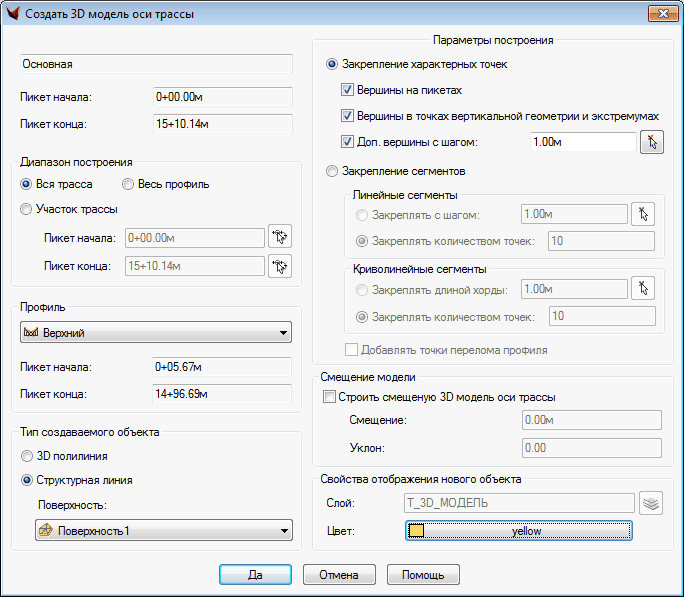Click pick icon in Криволинейные сегменты group
684x597 pixels.
[x=643, y=288]
